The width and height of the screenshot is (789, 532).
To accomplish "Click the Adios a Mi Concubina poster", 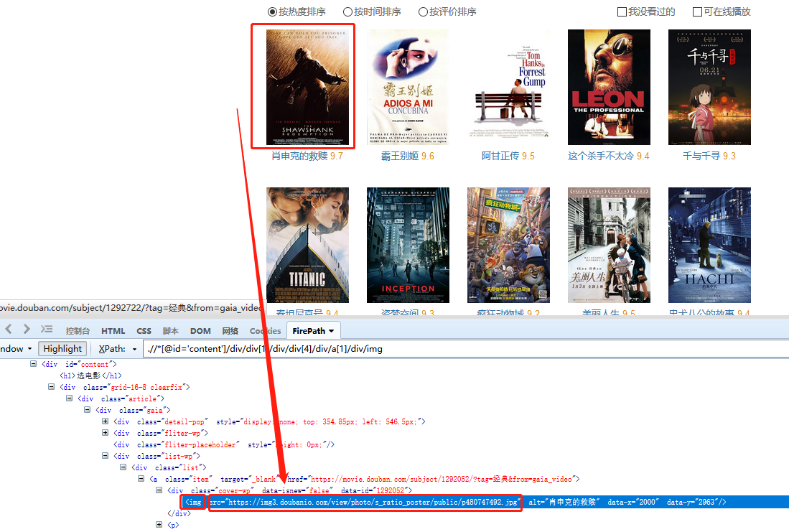I will [x=408, y=87].
